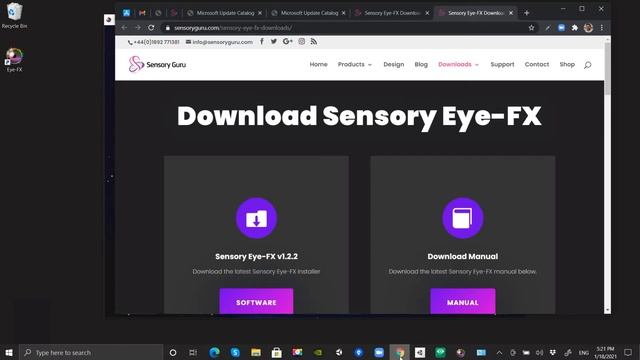The width and height of the screenshot is (640, 360).
Task: Open the Eye-FX desktop shortcut
Action: click(x=14, y=60)
